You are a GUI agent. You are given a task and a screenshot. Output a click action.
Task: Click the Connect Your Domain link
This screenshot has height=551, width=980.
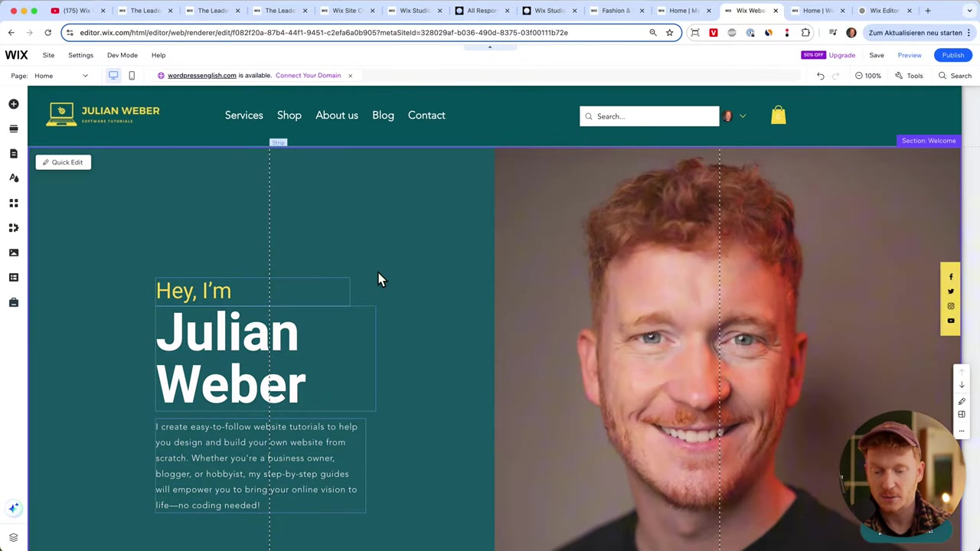(x=308, y=76)
